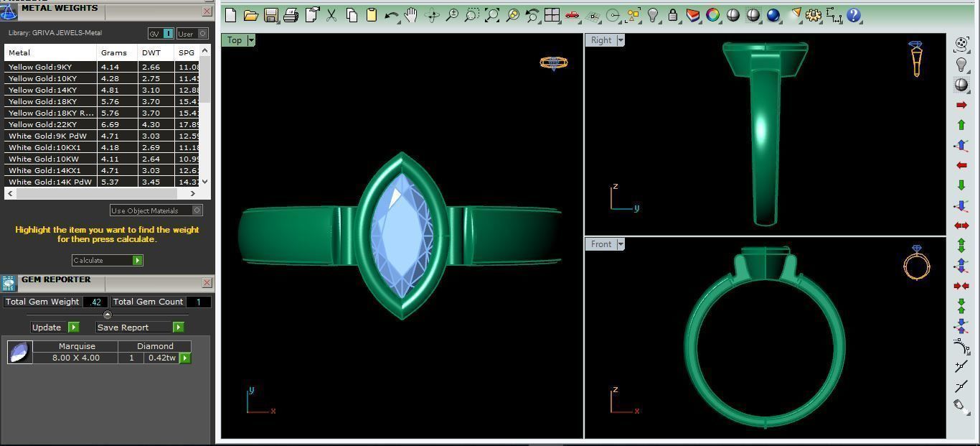Click the red car set-view icon
This screenshot has height=446, width=980.
click(573, 15)
